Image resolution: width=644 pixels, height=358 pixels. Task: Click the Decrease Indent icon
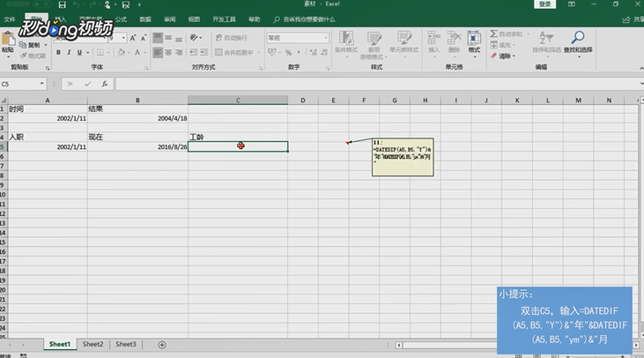pos(194,52)
